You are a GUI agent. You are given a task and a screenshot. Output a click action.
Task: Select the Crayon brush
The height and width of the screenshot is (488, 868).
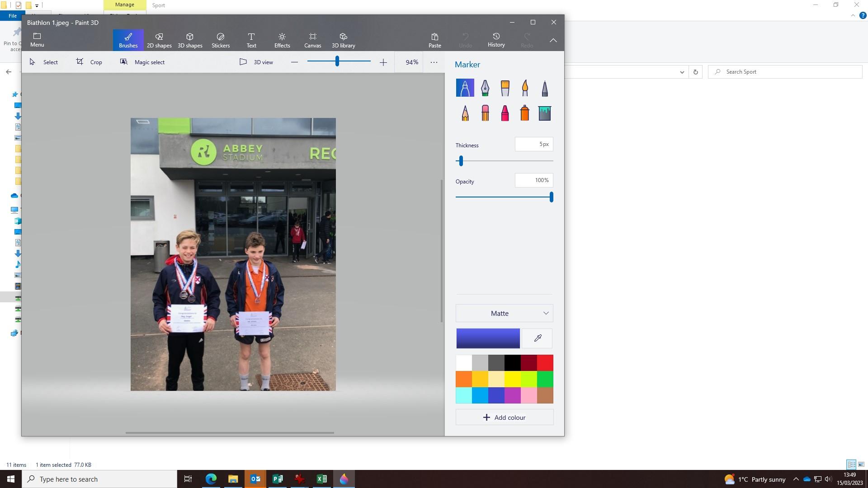tap(505, 113)
